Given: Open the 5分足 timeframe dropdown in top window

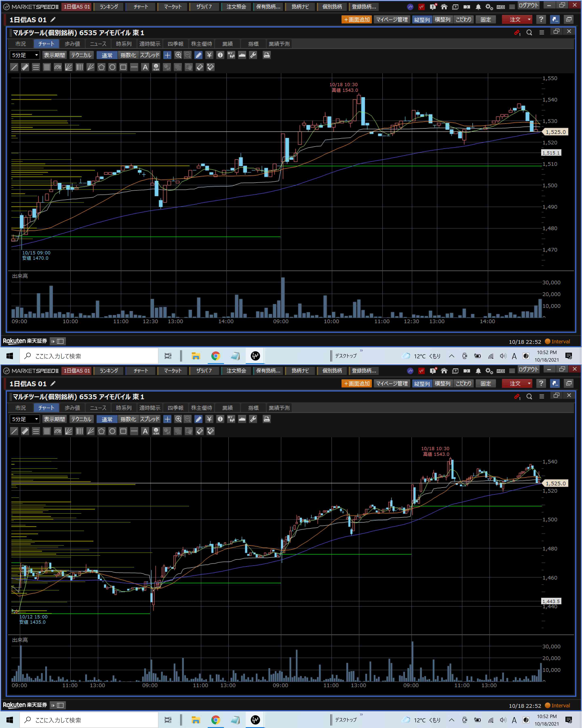Looking at the screenshot, I should coord(25,55).
